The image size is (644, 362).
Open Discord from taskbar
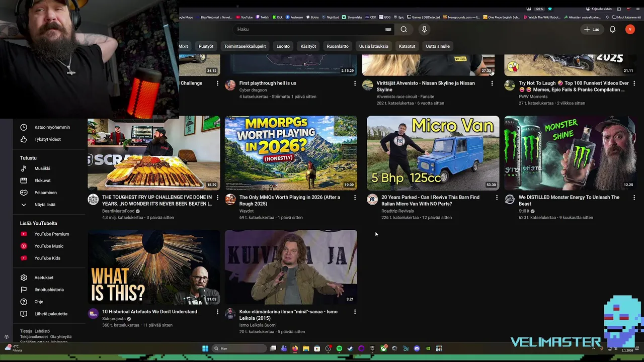[x=417, y=348]
